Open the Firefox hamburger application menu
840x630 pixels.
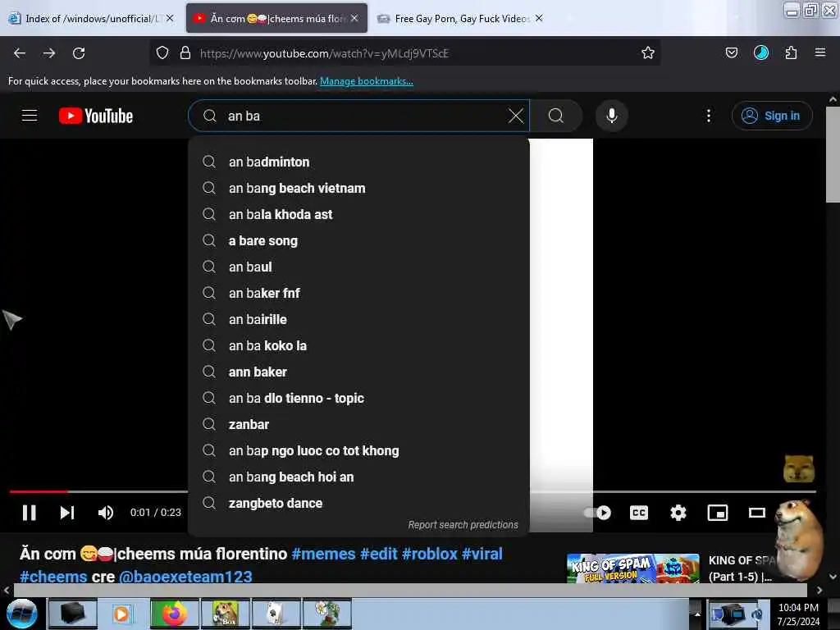820,52
